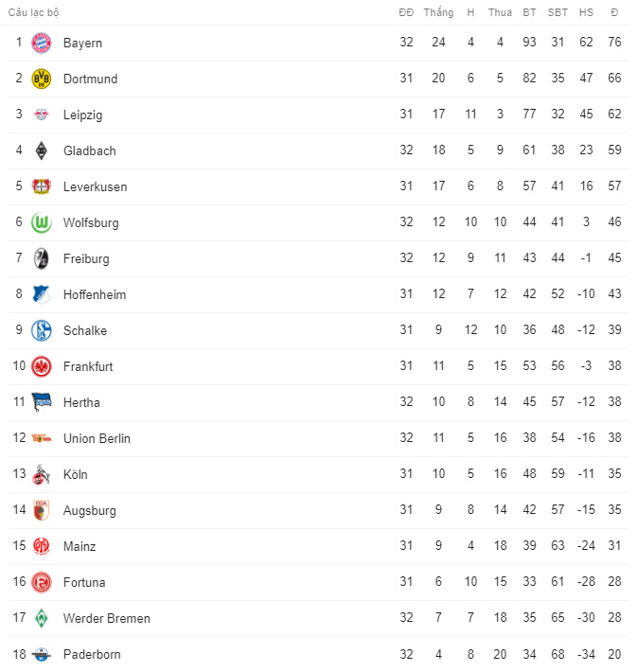Screen dimensions: 637x672
Task: Click the Dortmund club logo
Action: pyautogui.click(x=41, y=79)
